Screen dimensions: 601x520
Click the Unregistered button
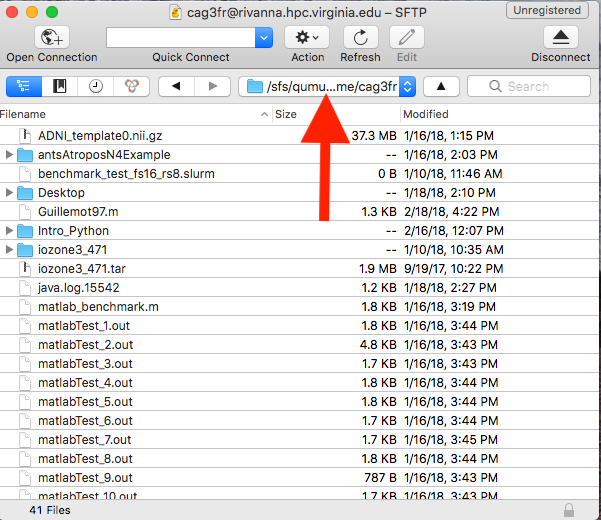pyautogui.click(x=548, y=11)
